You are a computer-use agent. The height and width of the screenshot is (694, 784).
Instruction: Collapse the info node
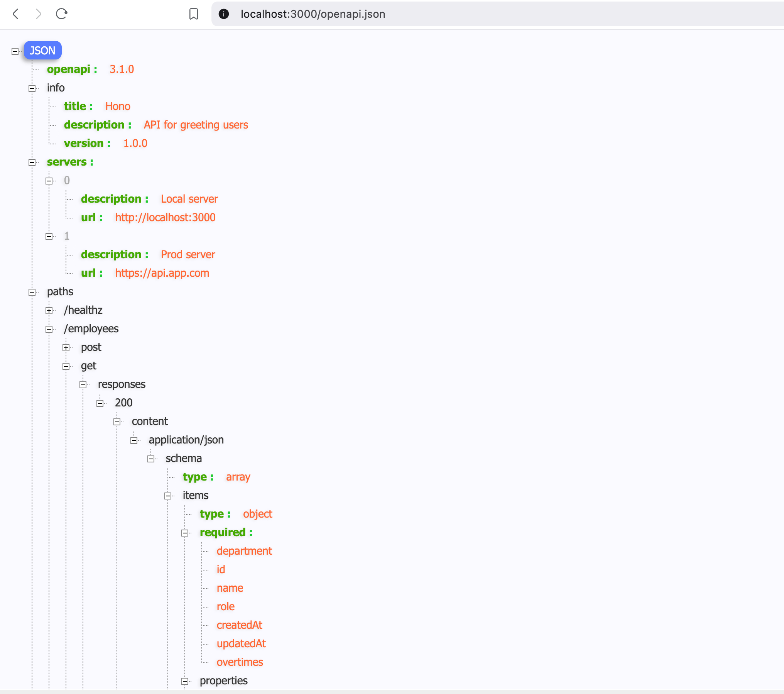(x=32, y=88)
